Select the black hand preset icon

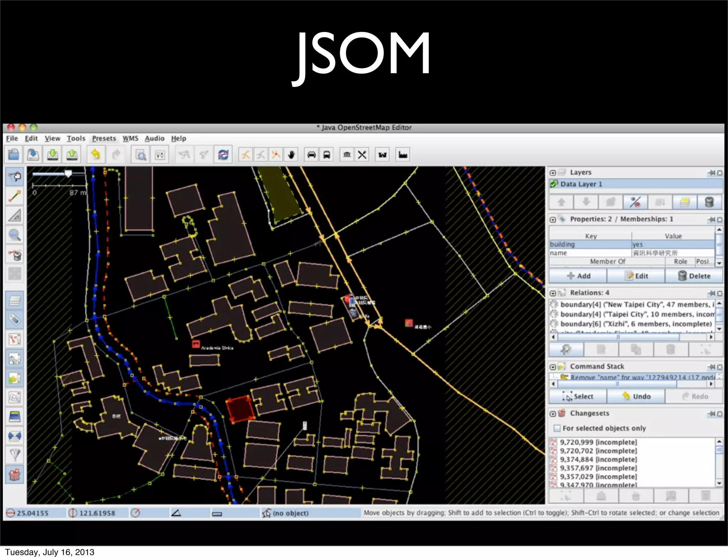pos(291,155)
